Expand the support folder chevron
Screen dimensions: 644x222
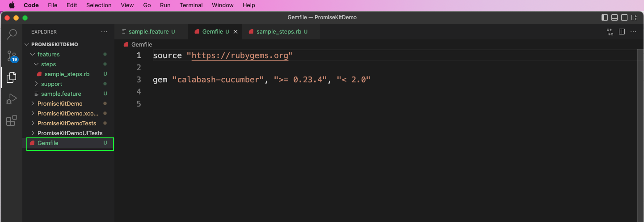[x=36, y=84]
